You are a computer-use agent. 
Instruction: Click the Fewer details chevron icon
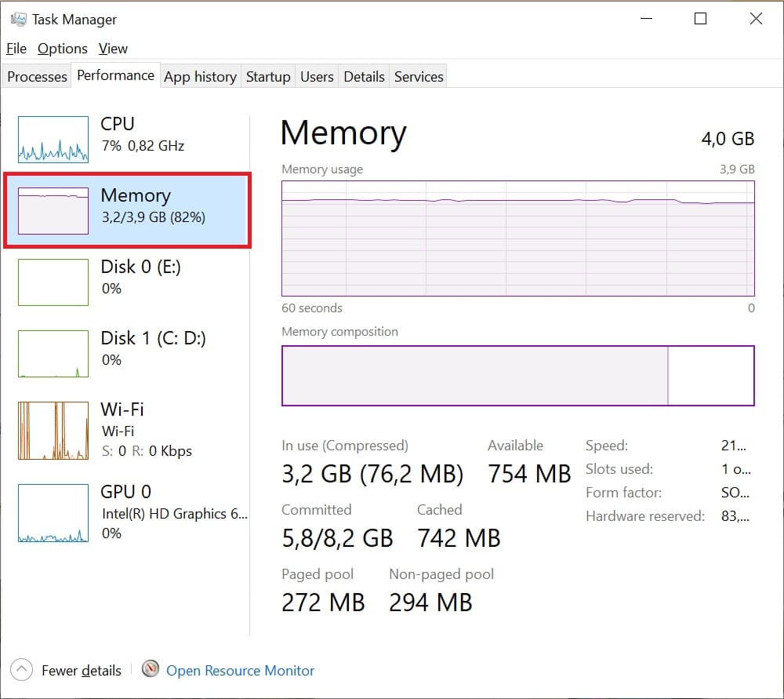[21, 669]
